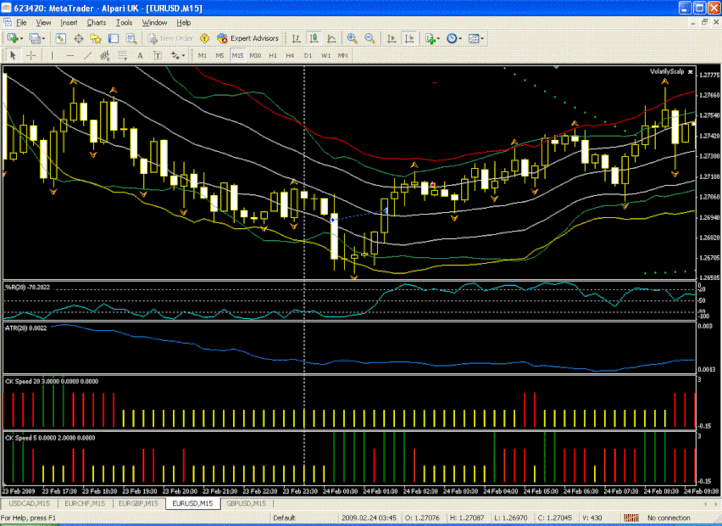Open the View menu
The width and height of the screenshot is (722, 526).
[43, 23]
